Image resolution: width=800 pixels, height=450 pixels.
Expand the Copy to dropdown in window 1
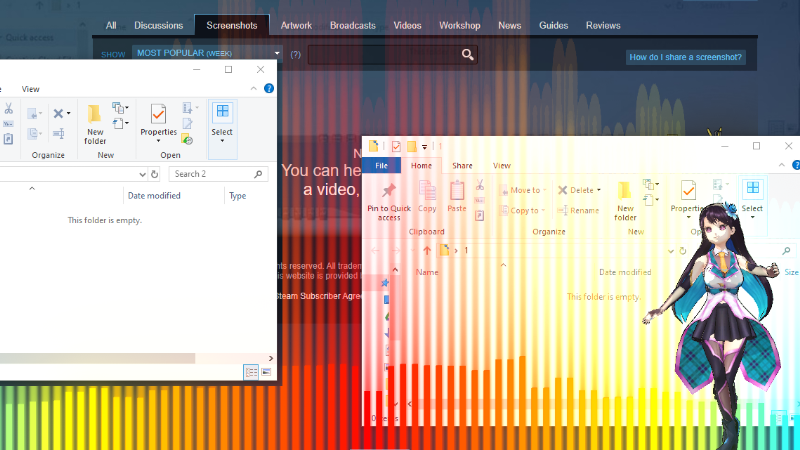click(x=543, y=210)
